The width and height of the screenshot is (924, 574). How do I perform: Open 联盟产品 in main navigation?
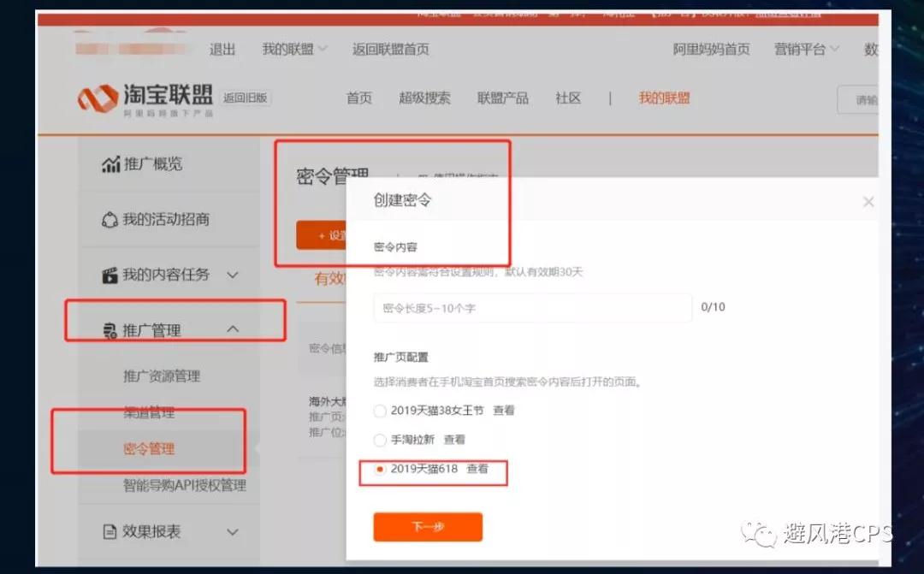point(503,98)
